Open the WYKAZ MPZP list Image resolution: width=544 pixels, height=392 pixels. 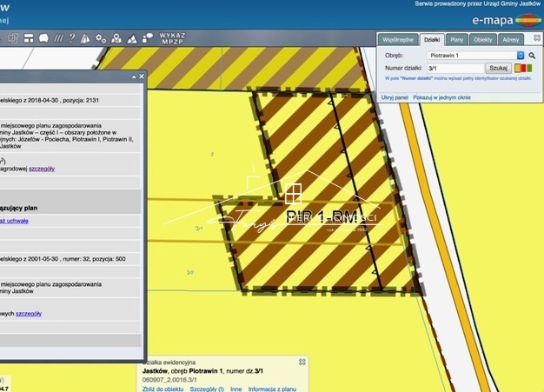[x=171, y=38]
